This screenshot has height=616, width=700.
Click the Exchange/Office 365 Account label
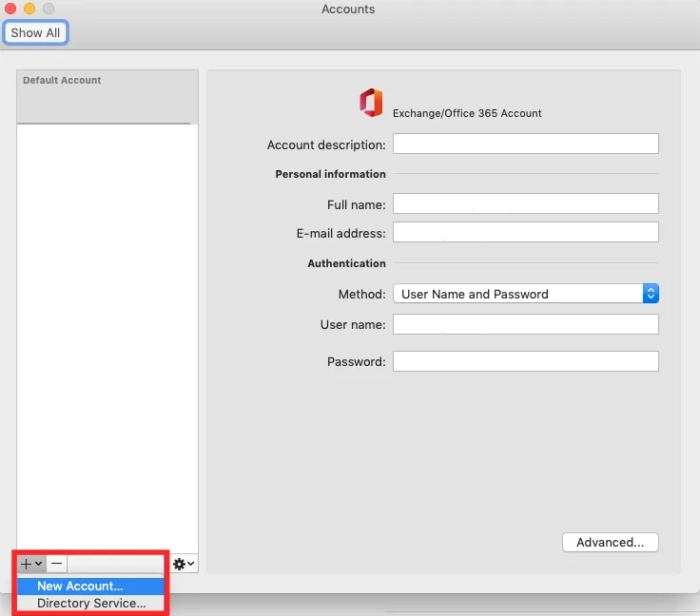click(x=467, y=113)
